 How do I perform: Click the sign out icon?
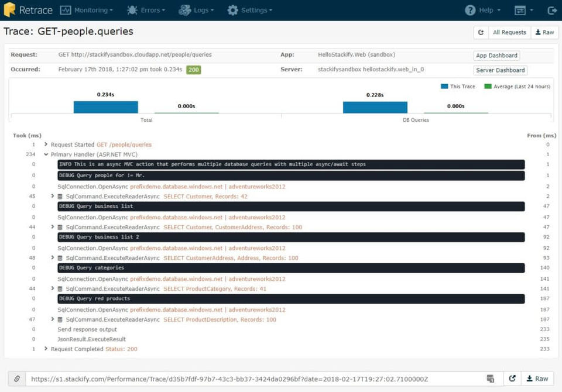click(552, 11)
